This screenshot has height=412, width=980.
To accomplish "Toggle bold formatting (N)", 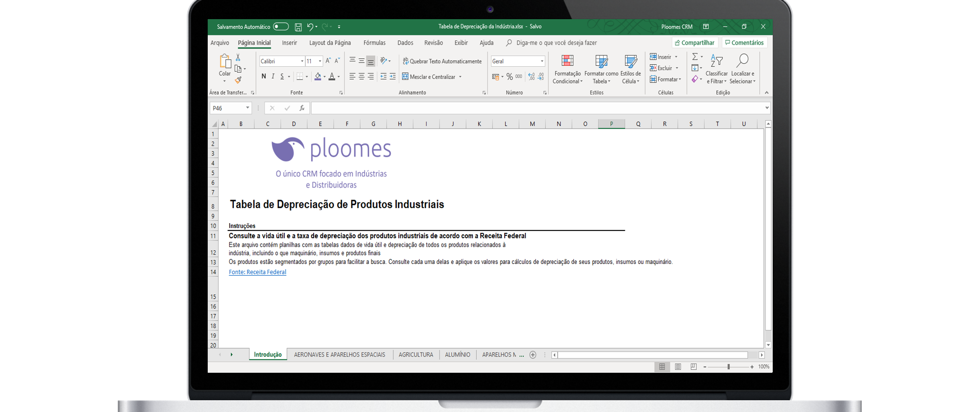I will (264, 77).
